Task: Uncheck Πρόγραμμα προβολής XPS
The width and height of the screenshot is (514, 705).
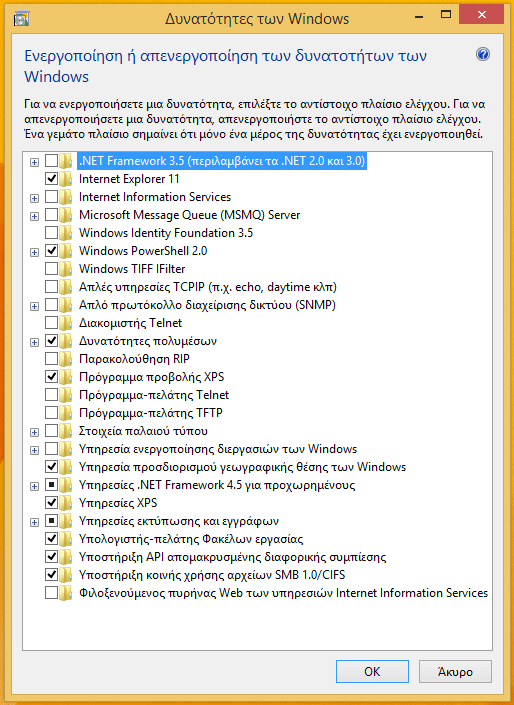Action: point(51,376)
